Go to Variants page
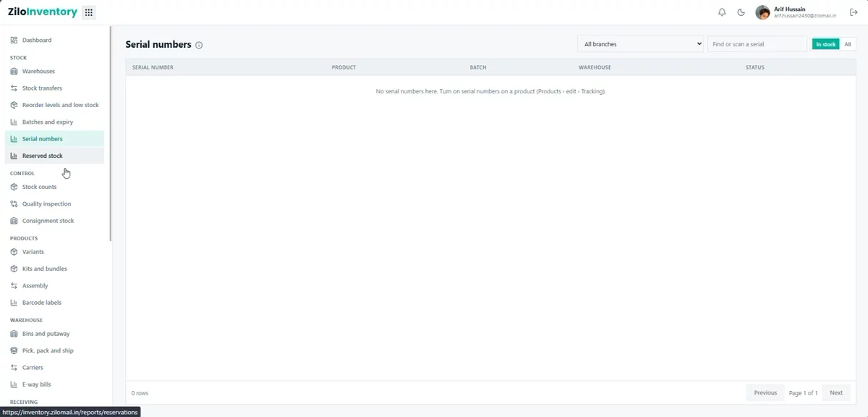Screen dimensions: 868x417 [54, 252]
